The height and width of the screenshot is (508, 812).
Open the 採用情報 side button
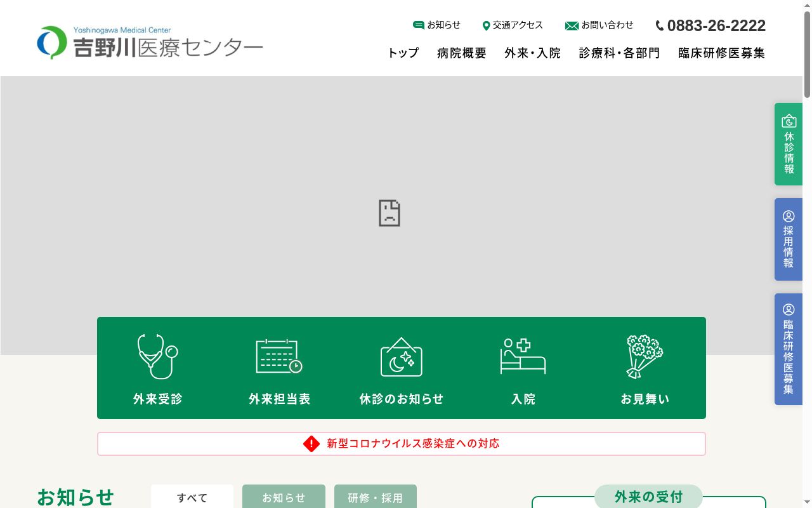789,239
